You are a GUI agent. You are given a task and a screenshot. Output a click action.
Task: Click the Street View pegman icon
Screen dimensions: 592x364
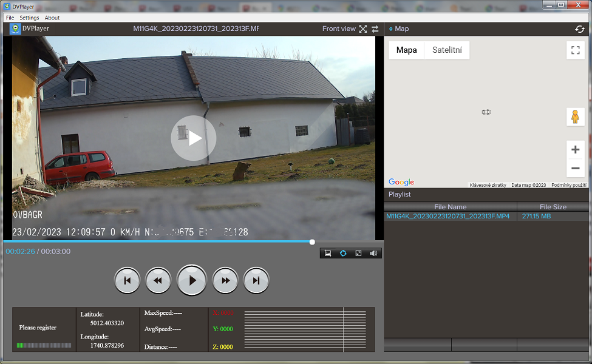(x=575, y=116)
